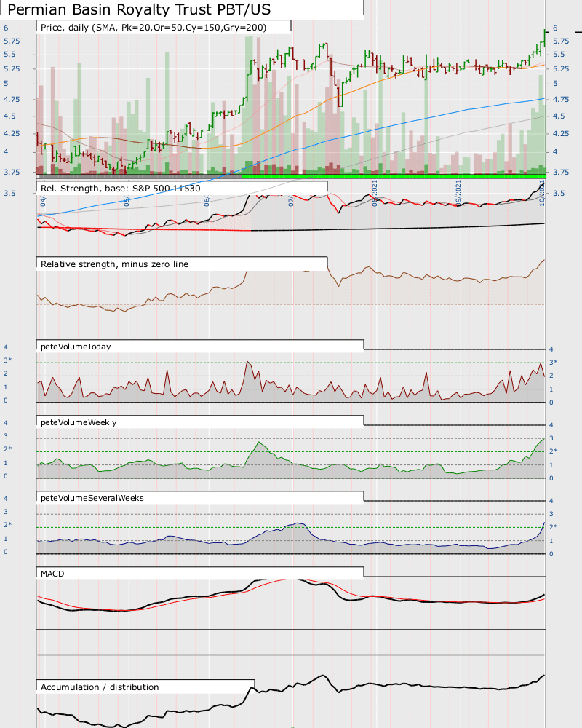
Task: Click 0 on left peteVolumeWeekly axis
Action: click(x=6, y=476)
